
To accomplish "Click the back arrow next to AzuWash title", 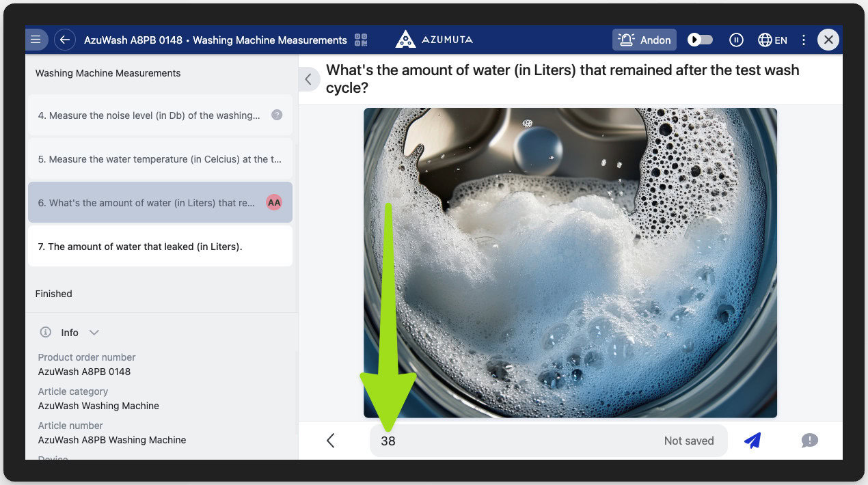I will (x=65, y=40).
